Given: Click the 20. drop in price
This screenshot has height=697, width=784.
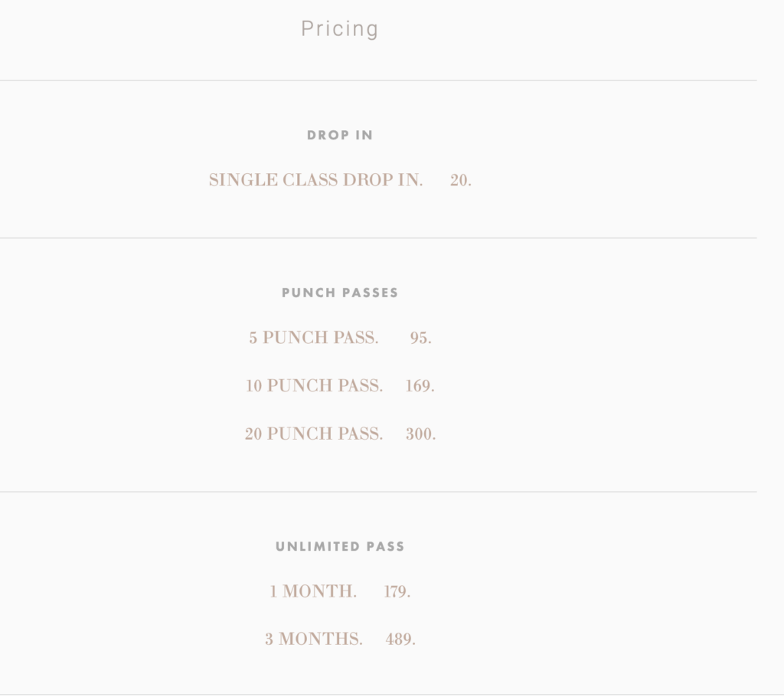Looking at the screenshot, I should coord(460,180).
